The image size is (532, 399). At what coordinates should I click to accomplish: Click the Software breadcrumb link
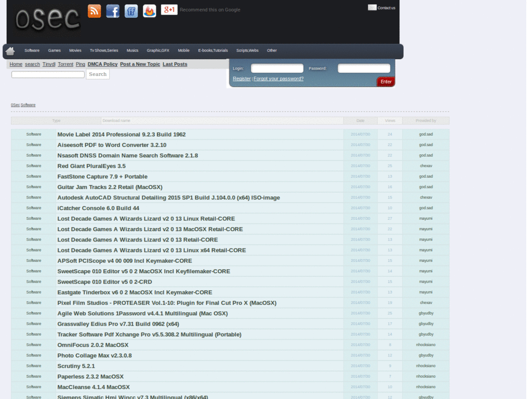[28, 105]
